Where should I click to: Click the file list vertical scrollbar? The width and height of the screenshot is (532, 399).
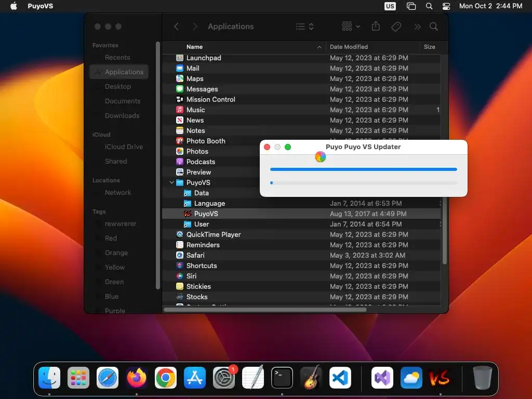point(445,230)
